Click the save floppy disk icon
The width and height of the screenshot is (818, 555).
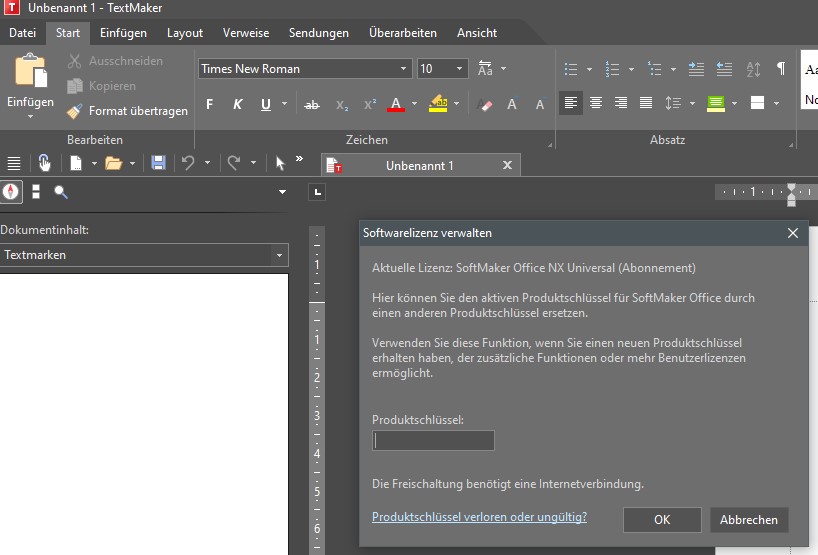click(x=158, y=163)
